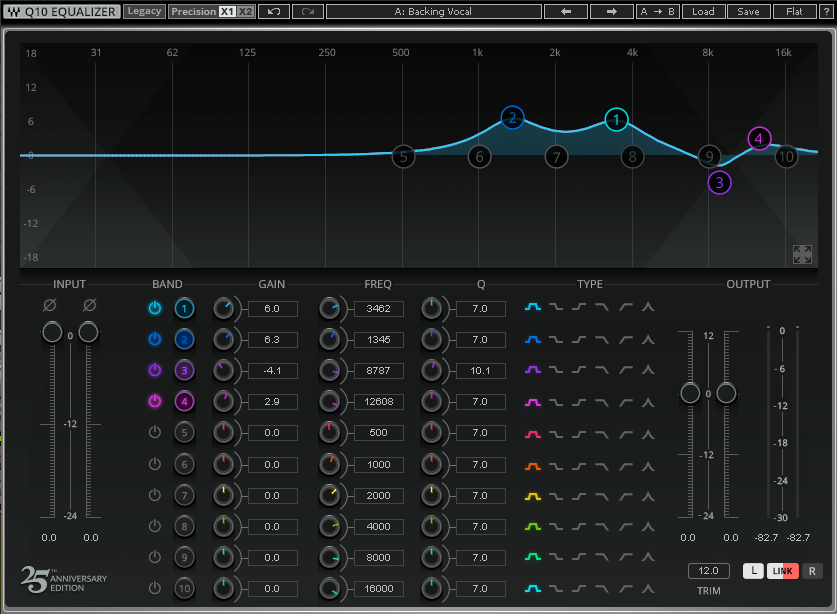This screenshot has width=837, height=614.
Task: Click band 2 number button in band list
Action: pyautogui.click(x=184, y=340)
